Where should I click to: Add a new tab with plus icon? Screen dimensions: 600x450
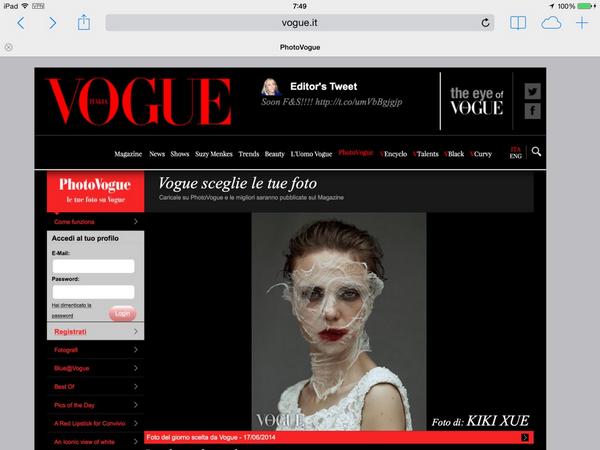[582, 23]
